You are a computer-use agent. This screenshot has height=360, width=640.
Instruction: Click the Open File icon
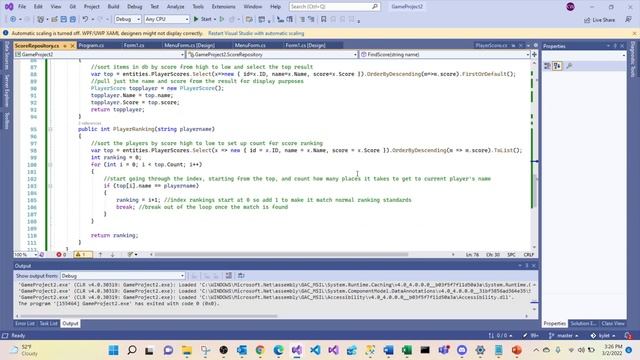pos(54,19)
